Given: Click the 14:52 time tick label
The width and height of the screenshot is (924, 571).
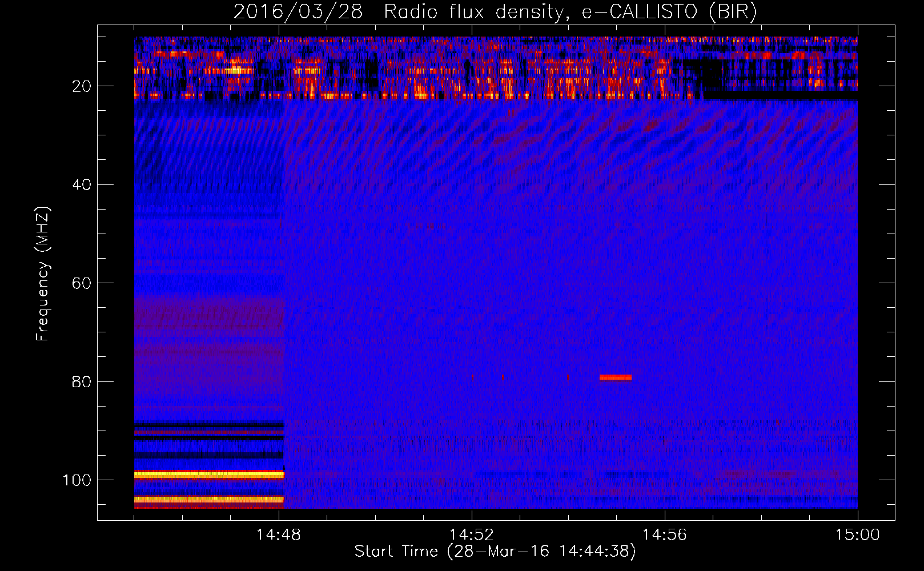Looking at the screenshot, I should [472, 535].
